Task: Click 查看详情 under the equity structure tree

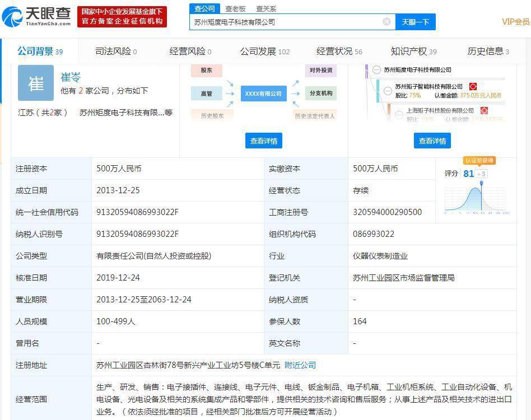Action: (x=432, y=141)
